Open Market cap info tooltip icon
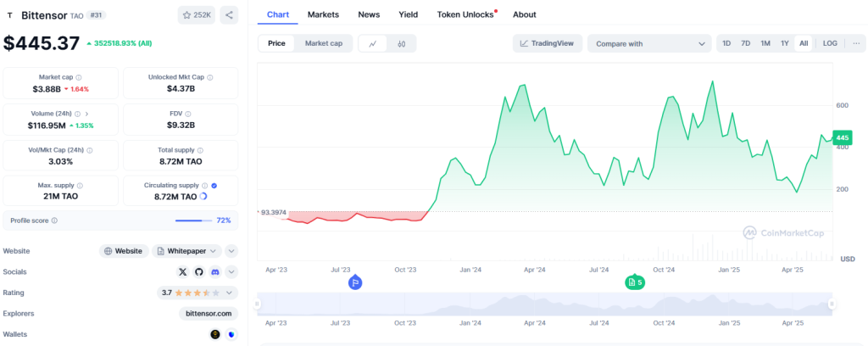 79,77
